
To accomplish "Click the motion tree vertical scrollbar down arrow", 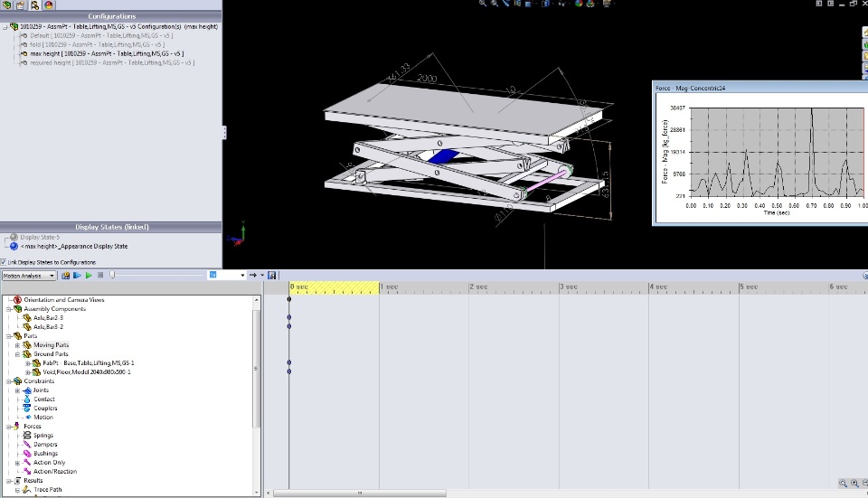I will coord(256,492).
